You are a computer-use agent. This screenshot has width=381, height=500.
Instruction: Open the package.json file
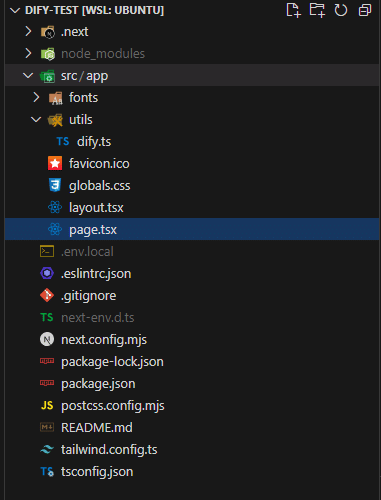[98, 384]
